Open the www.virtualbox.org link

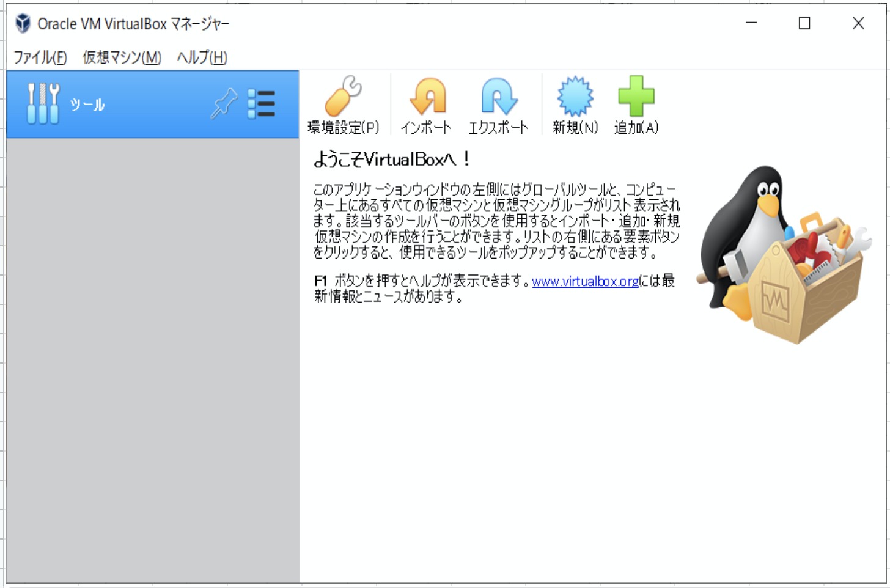tap(585, 281)
